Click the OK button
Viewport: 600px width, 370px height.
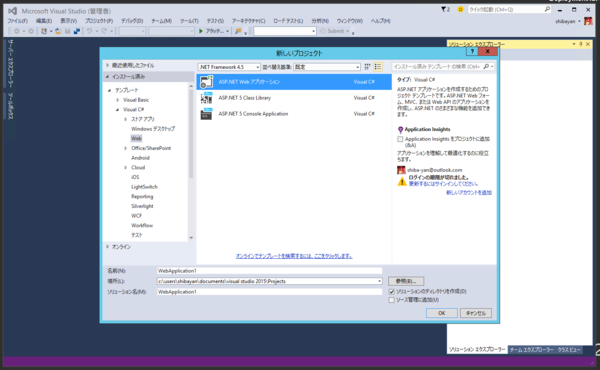pos(442,313)
